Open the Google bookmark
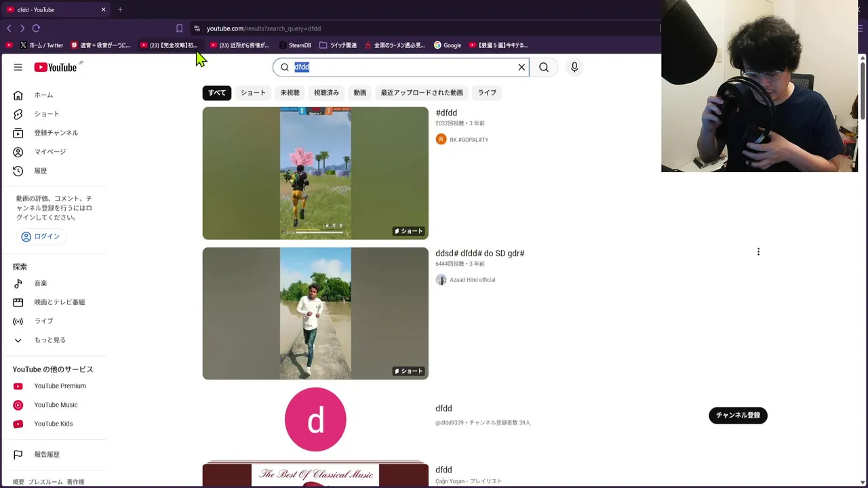Image resolution: width=868 pixels, height=488 pixels. [448, 45]
